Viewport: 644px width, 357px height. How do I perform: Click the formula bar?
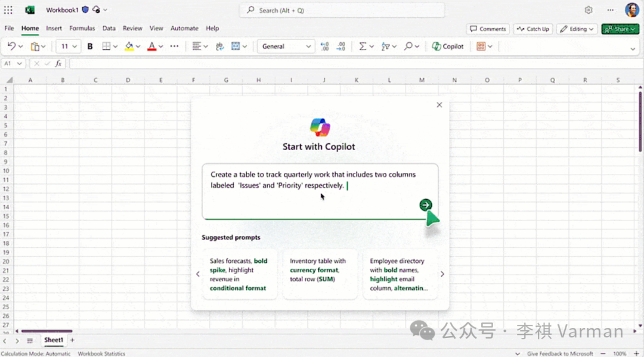pyautogui.click(x=355, y=64)
